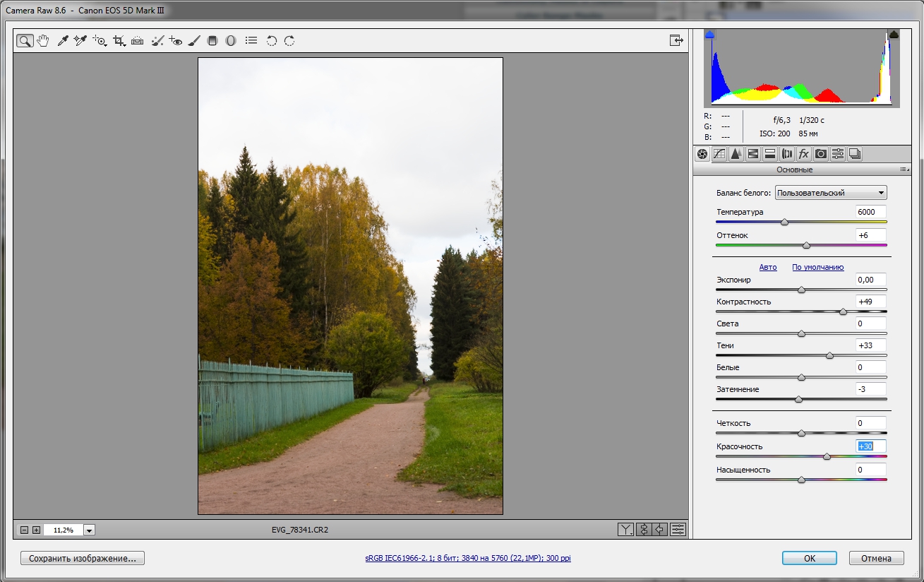This screenshot has height=582, width=924.
Task: Select the Straighten level tool
Action: pyautogui.click(x=138, y=41)
